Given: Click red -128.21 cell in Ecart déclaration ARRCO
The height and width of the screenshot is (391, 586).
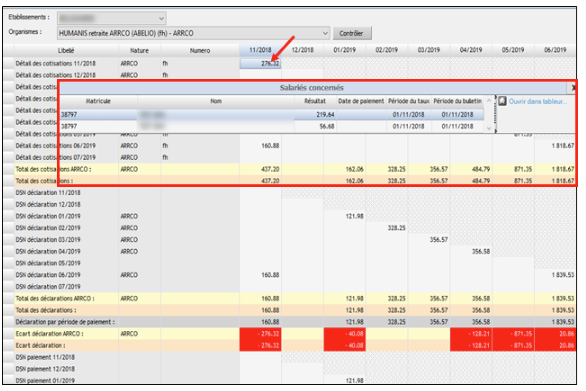Looking at the screenshot, I should click(x=471, y=334).
